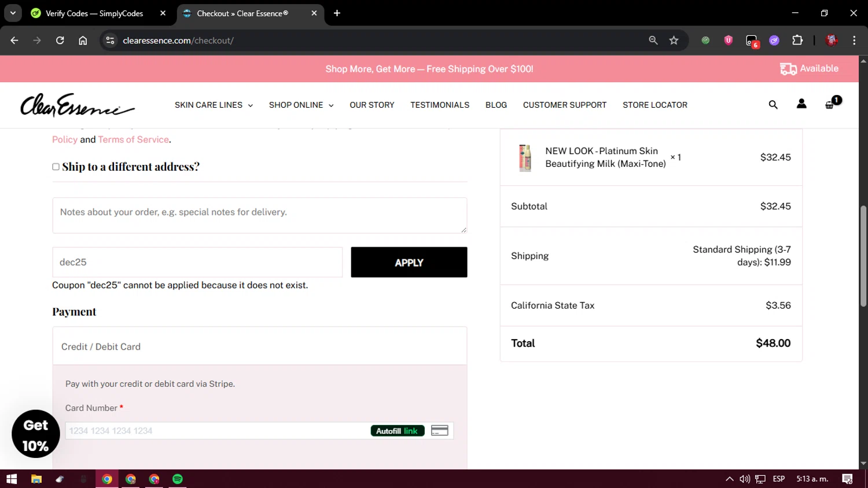Click the address bar URL

pyautogui.click(x=178, y=41)
